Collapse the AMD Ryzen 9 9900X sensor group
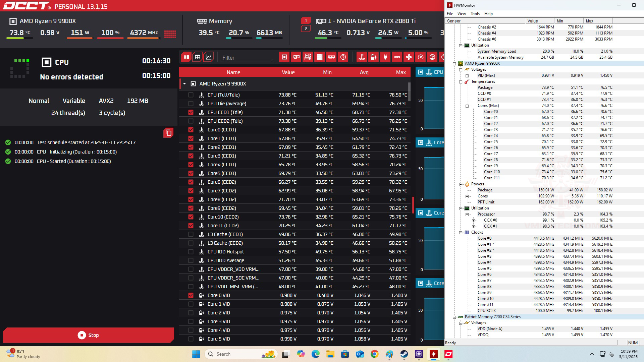Image resolution: width=644 pixels, height=362 pixels. coord(184,84)
